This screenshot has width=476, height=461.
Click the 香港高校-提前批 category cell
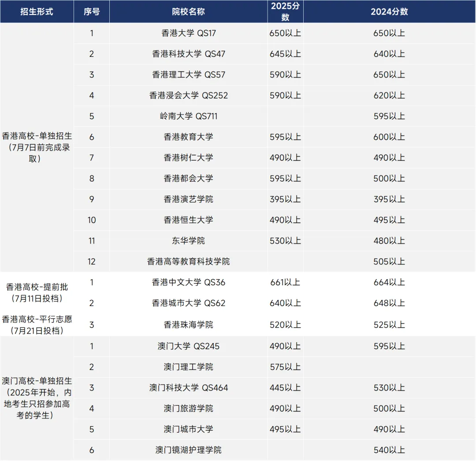[37, 293]
